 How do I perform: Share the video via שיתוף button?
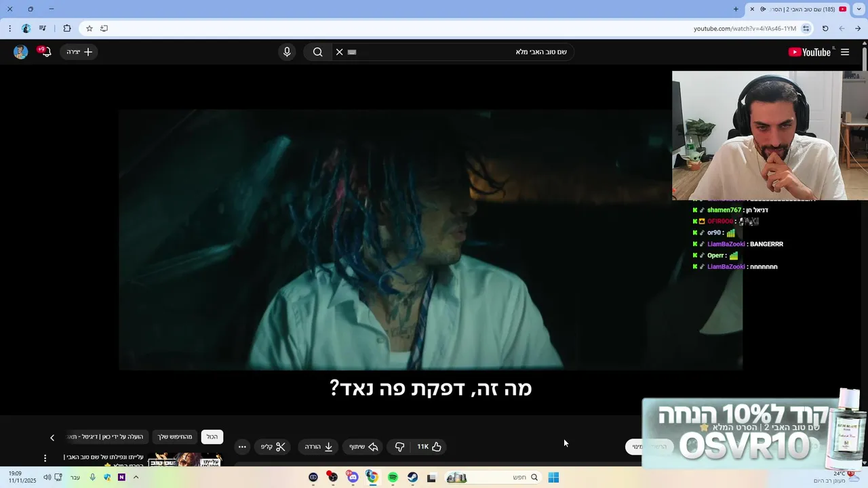(363, 447)
